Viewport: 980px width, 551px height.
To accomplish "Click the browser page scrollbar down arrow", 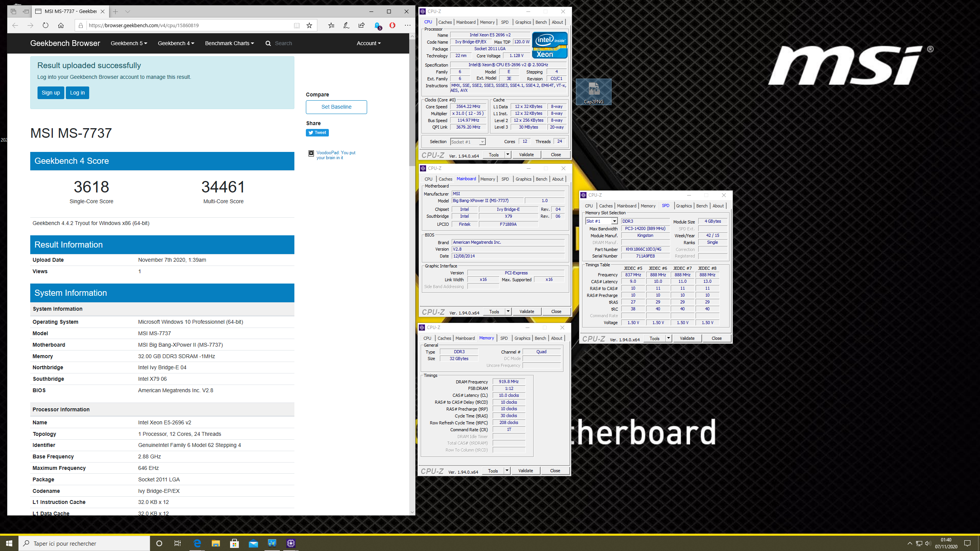I will pos(412,512).
